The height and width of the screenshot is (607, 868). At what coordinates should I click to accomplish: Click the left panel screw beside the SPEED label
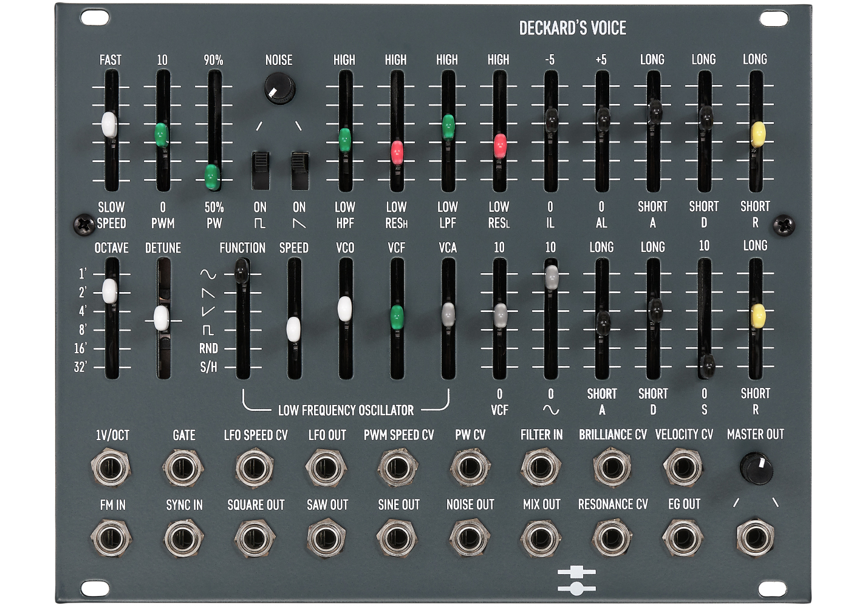point(83,224)
